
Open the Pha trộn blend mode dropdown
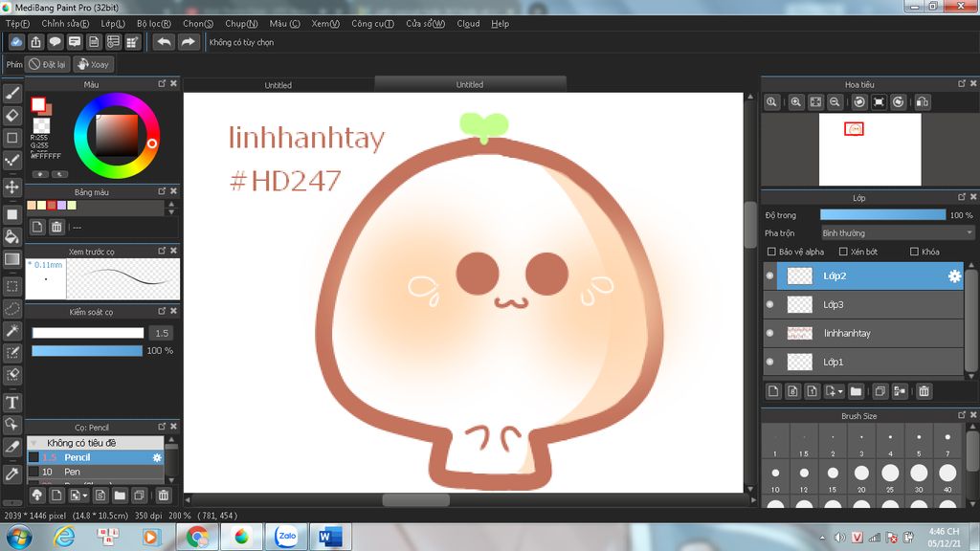pyautogui.click(x=898, y=233)
